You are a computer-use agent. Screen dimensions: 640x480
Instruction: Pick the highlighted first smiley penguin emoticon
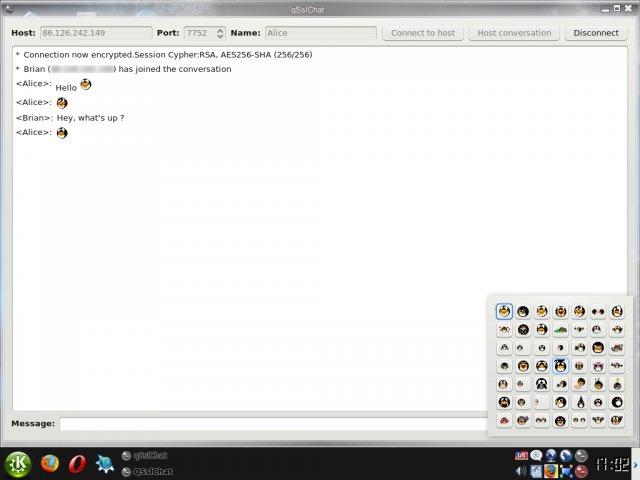click(504, 311)
